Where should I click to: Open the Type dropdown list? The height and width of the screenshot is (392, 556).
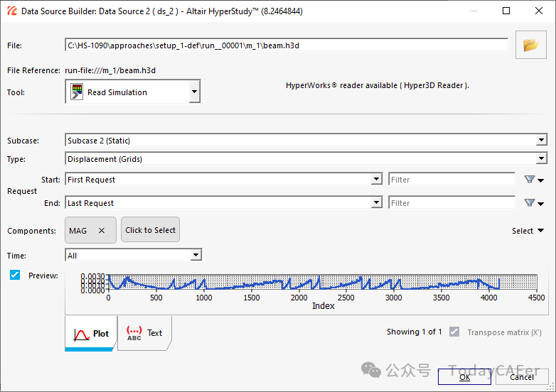pyautogui.click(x=541, y=158)
